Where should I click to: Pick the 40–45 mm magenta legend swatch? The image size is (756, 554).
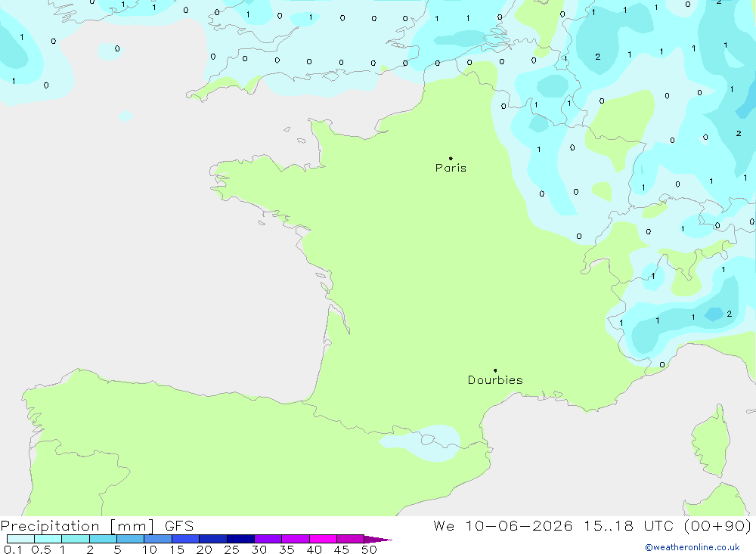323,539
